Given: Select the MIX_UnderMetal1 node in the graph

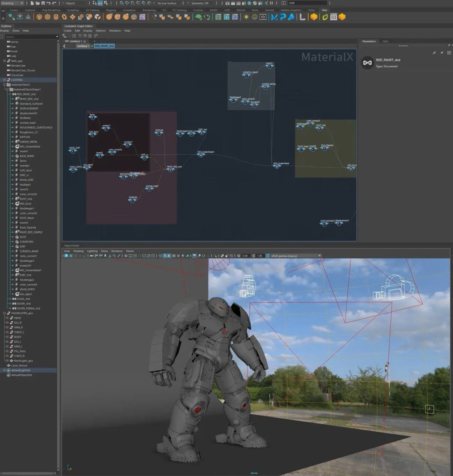Looking at the screenshot, I should [x=201, y=155].
